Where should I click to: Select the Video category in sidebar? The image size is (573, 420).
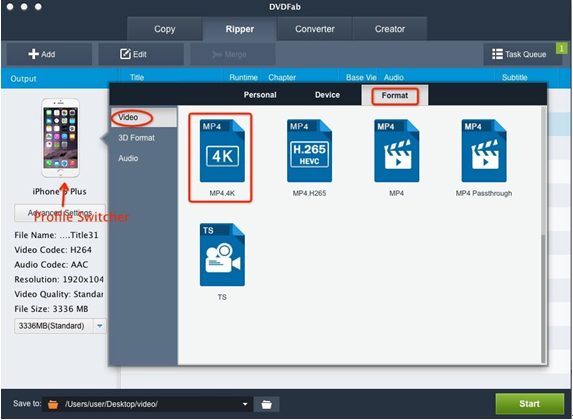pyautogui.click(x=144, y=117)
